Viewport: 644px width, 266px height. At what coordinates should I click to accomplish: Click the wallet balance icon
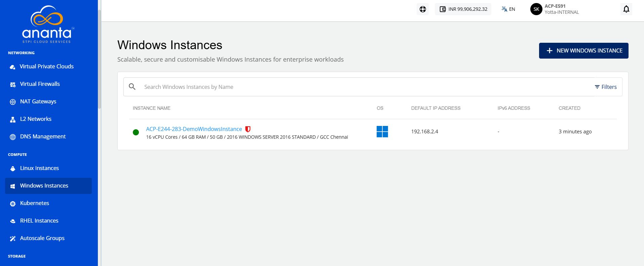(x=443, y=9)
